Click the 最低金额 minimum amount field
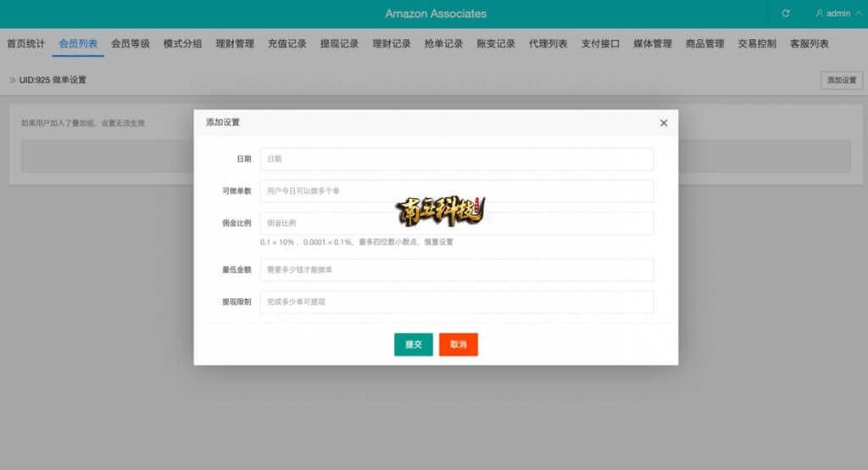The width and height of the screenshot is (868, 470). point(457,270)
